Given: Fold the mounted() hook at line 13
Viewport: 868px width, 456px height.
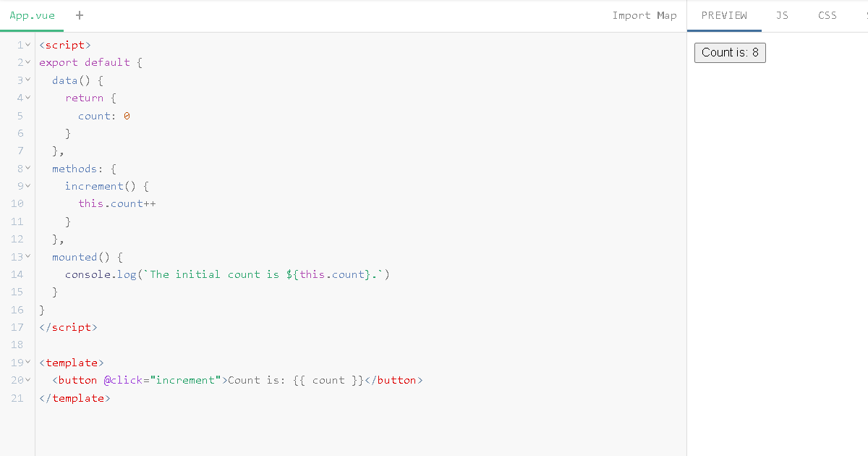Looking at the screenshot, I should click(x=28, y=257).
